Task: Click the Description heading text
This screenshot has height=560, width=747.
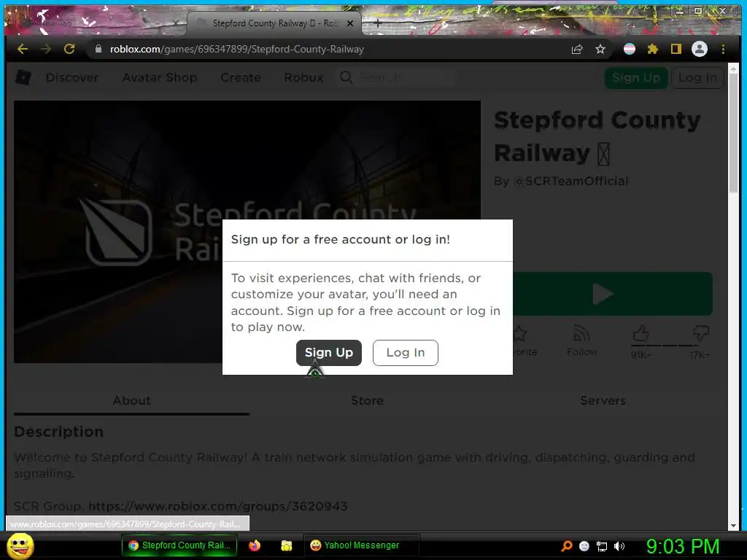Action: click(x=58, y=432)
